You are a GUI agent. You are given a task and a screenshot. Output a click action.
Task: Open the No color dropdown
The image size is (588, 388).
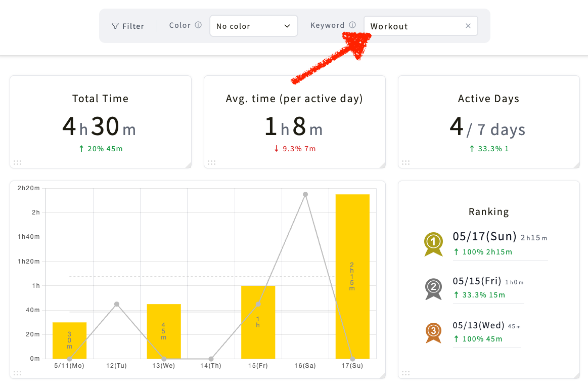(x=253, y=26)
